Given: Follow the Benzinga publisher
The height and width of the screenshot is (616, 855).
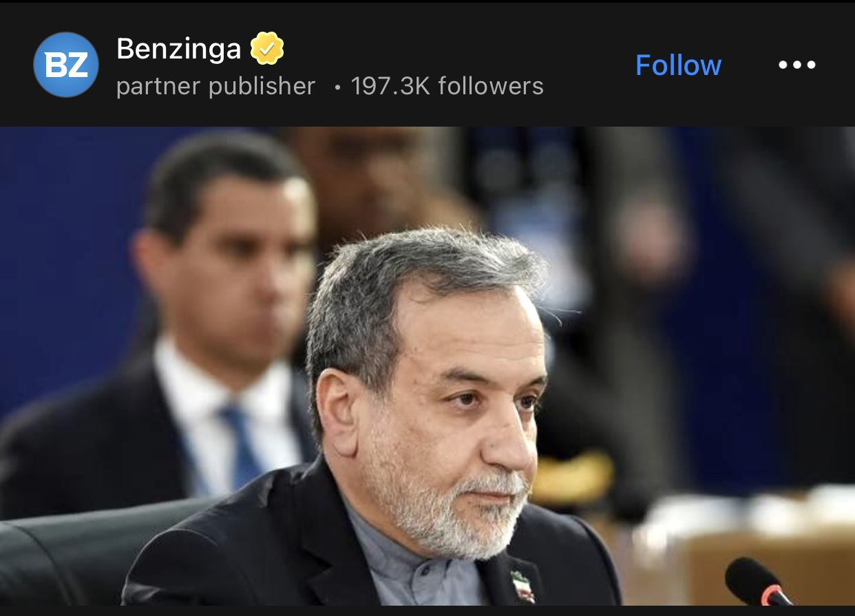Looking at the screenshot, I should pyautogui.click(x=678, y=65).
